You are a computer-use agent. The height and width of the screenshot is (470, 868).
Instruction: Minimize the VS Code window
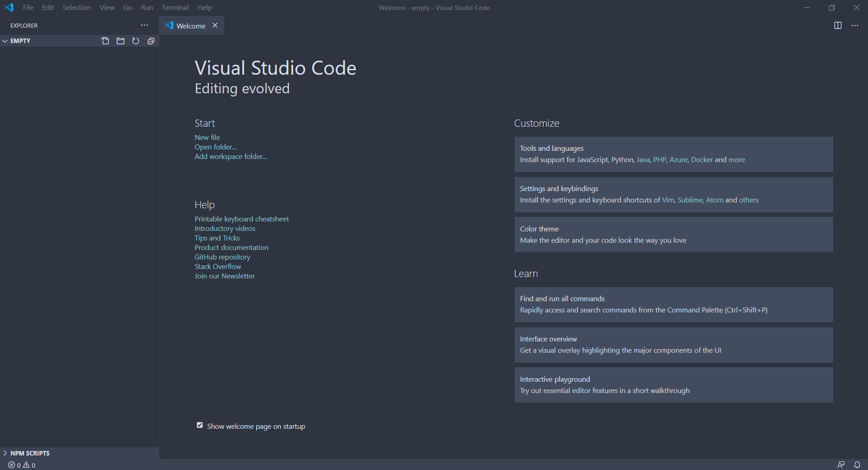(807, 8)
